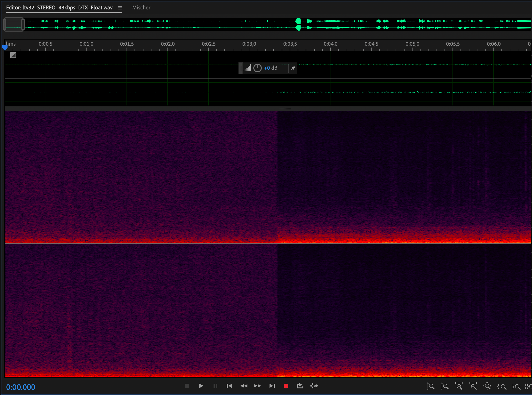Pin the HUD volume overlay
Image resolution: width=532 pixels, height=395 pixels.
pos(293,69)
